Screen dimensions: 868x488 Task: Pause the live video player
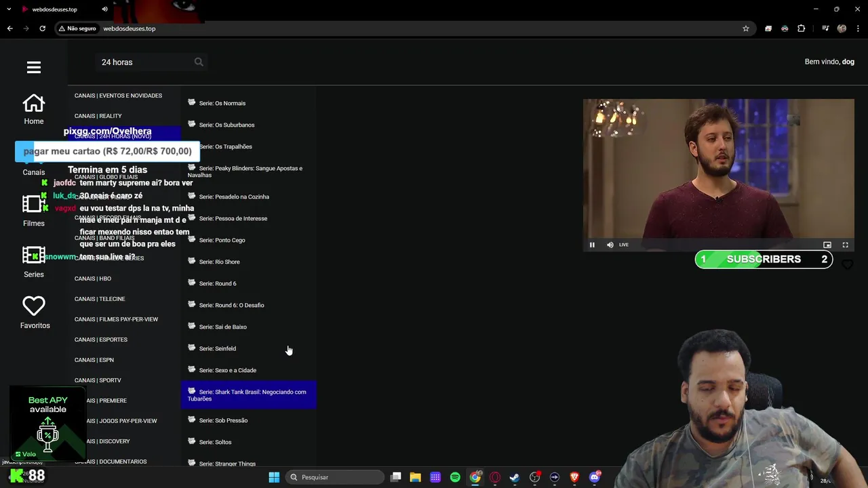592,245
